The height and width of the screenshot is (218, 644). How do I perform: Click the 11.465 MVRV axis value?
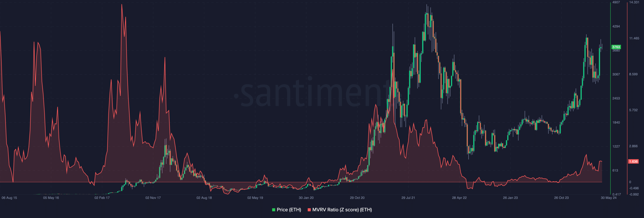click(634, 38)
